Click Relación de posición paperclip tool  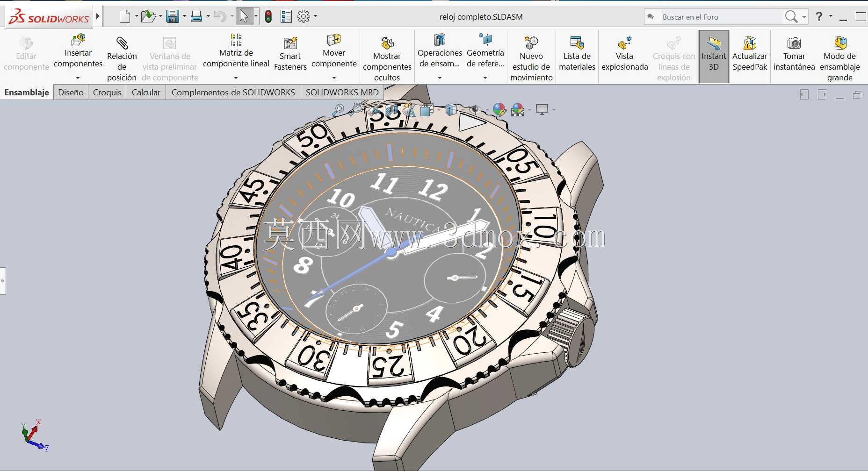(x=122, y=57)
